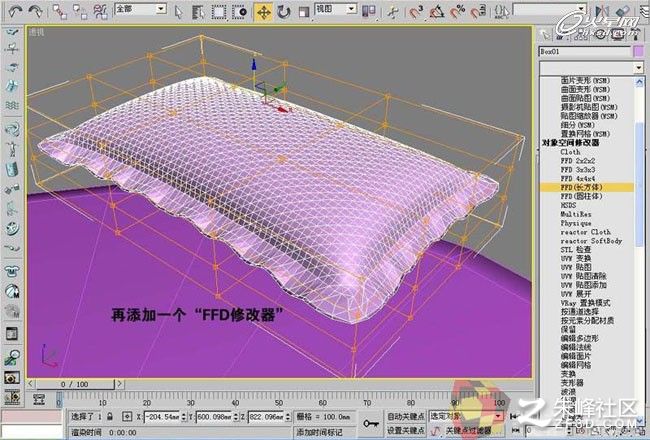The width and height of the screenshot is (650, 440).
Task: Open the pink object color swatch
Action: tap(638, 52)
